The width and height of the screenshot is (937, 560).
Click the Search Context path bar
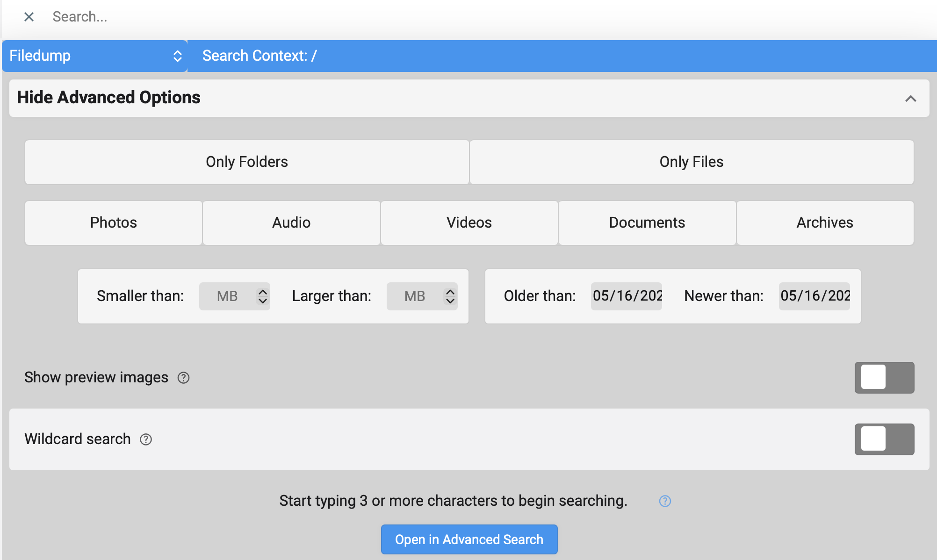point(562,56)
